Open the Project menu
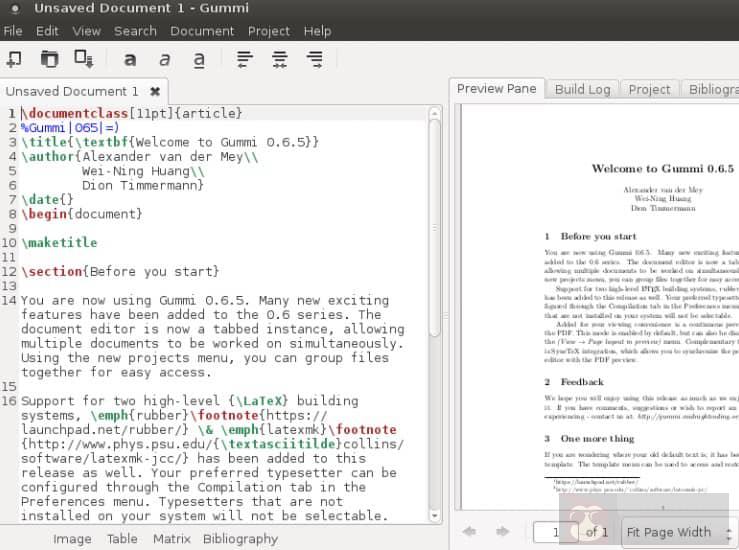739x550 pixels. pos(269,31)
